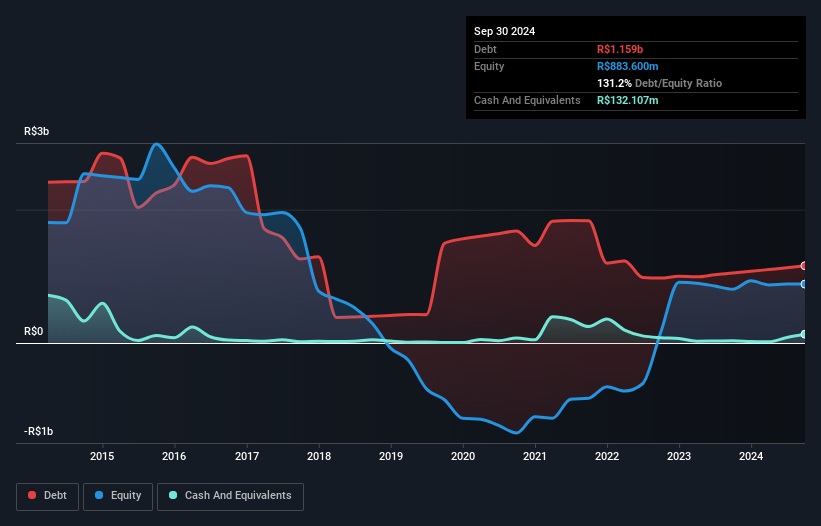Click the Equity row label in tooltip

(489, 66)
